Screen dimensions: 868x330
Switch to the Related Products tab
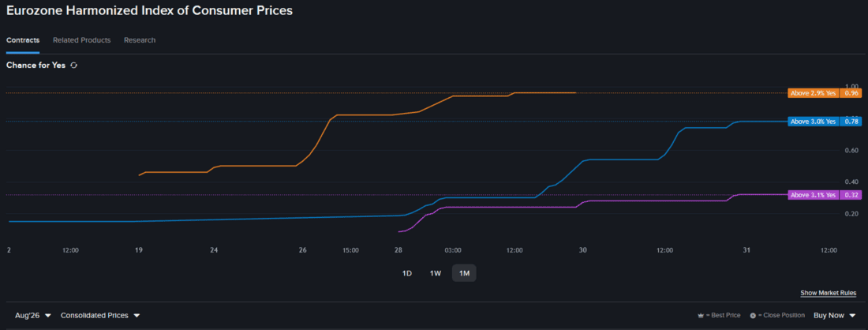coord(81,40)
